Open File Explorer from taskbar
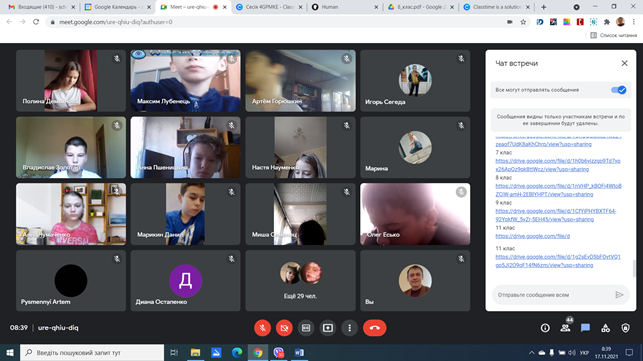 195,353
